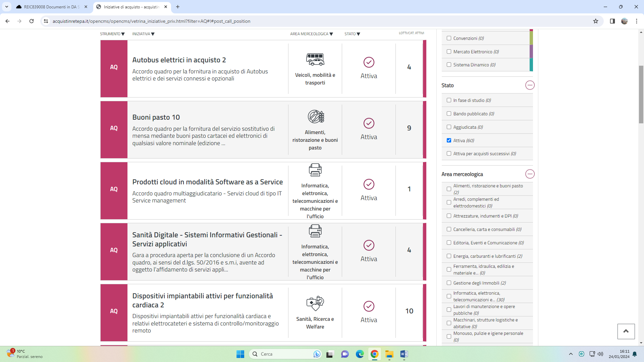This screenshot has width=644, height=362.
Task: Click printer icon in Prodotti cloud row
Action: (x=315, y=170)
